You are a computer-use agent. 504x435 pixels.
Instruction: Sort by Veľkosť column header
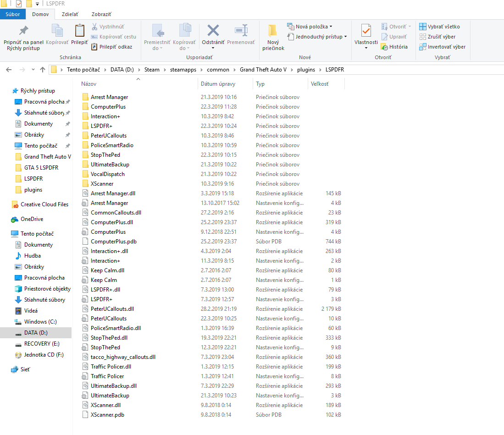click(x=320, y=84)
